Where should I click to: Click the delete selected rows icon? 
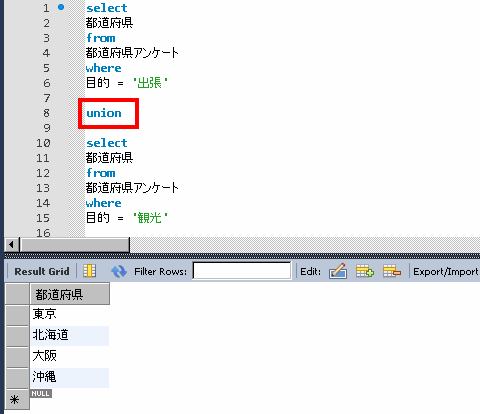(392, 271)
